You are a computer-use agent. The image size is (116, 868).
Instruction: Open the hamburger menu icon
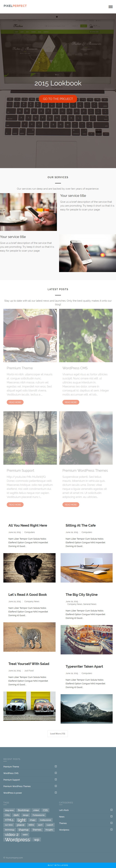tap(110, 7)
